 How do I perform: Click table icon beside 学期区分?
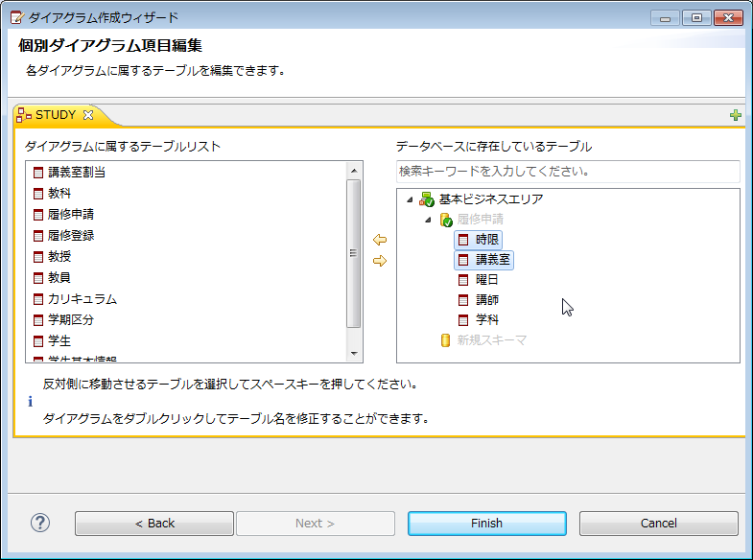38,320
